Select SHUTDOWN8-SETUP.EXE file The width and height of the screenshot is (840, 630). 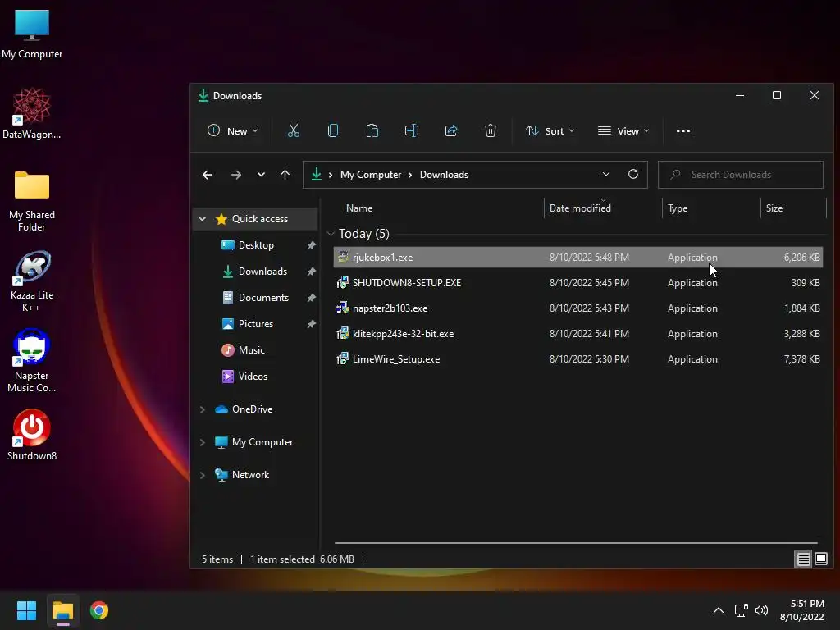click(x=578, y=283)
